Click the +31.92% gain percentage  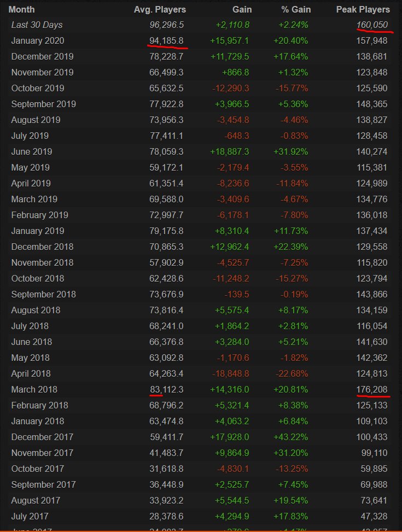290,151
